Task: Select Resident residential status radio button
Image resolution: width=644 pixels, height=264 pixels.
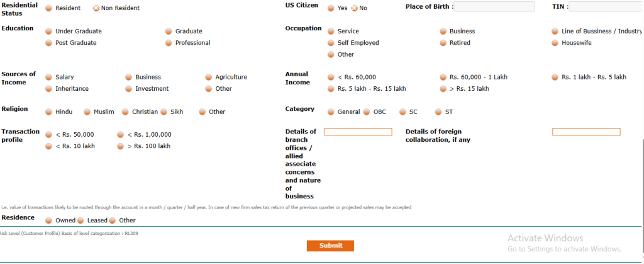Action: coord(49,8)
